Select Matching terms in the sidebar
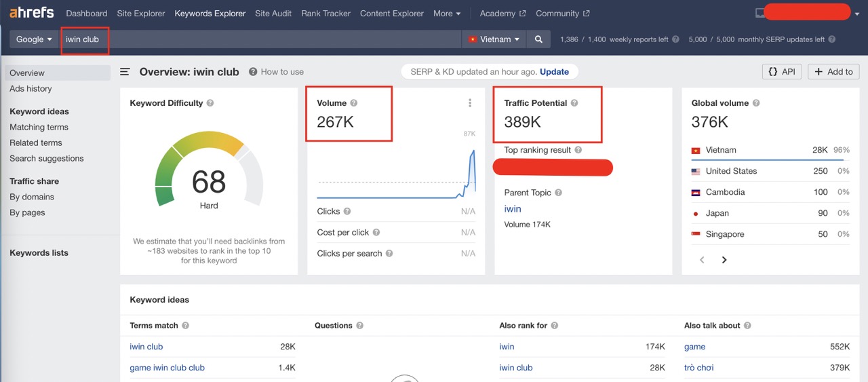This screenshot has height=382, width=868. click(39, 127)
